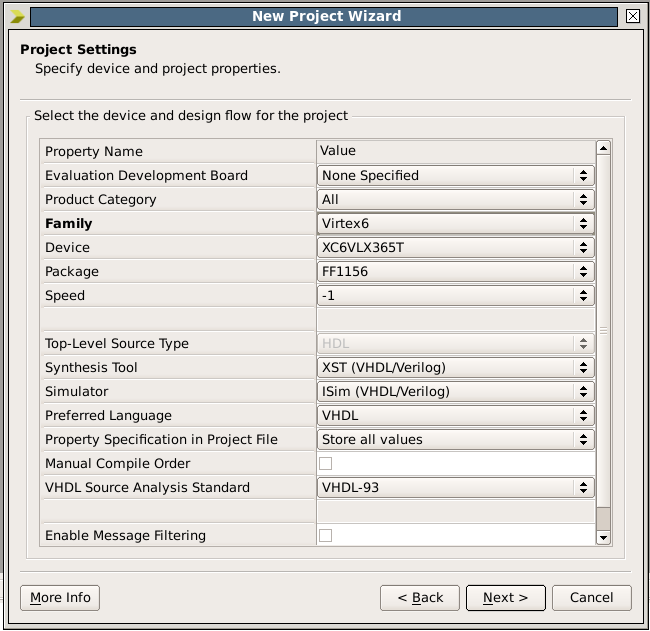Change the Preferred Language from VHDL
The width and height of the screenshot is (650, 631).
point(456,416)
